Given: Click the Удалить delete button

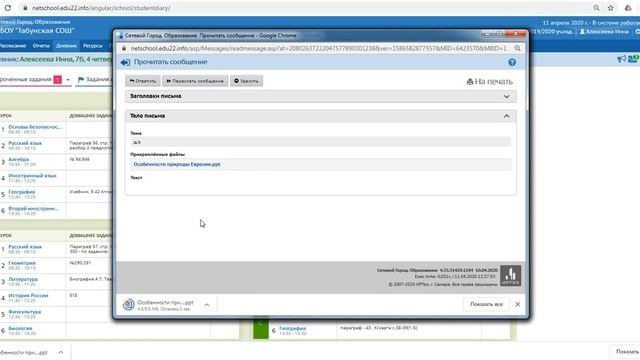Looking at the screenshot, I should click(x=246, y=81).
